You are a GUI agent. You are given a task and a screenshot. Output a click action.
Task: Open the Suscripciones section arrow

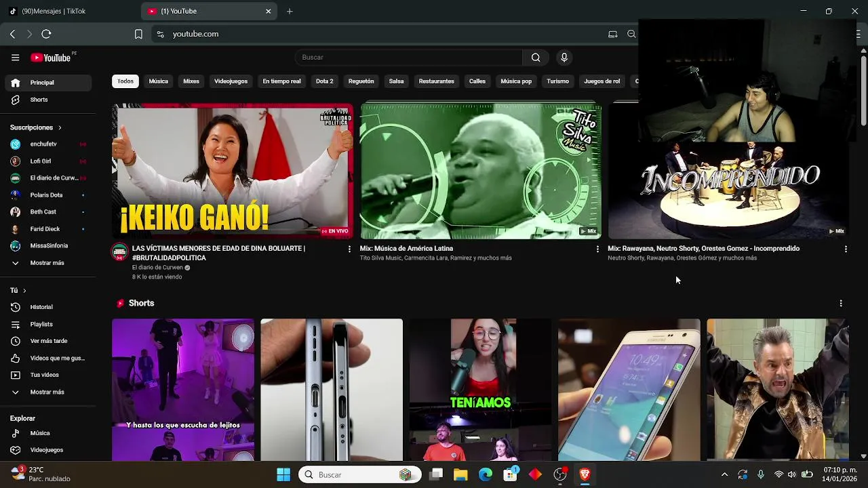pos(60,127)
